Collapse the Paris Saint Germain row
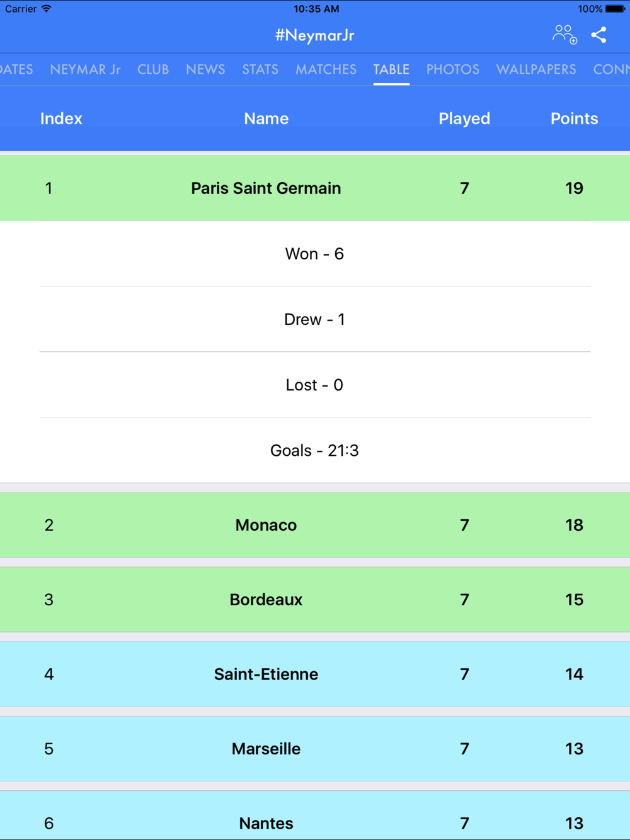 pos(315,188)
